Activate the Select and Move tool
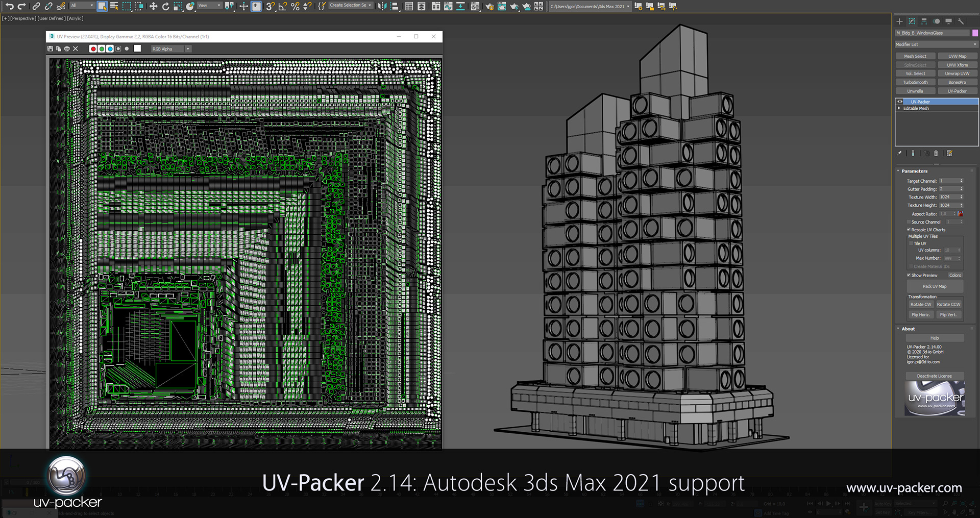980x518 pixels. click(153, 6)
